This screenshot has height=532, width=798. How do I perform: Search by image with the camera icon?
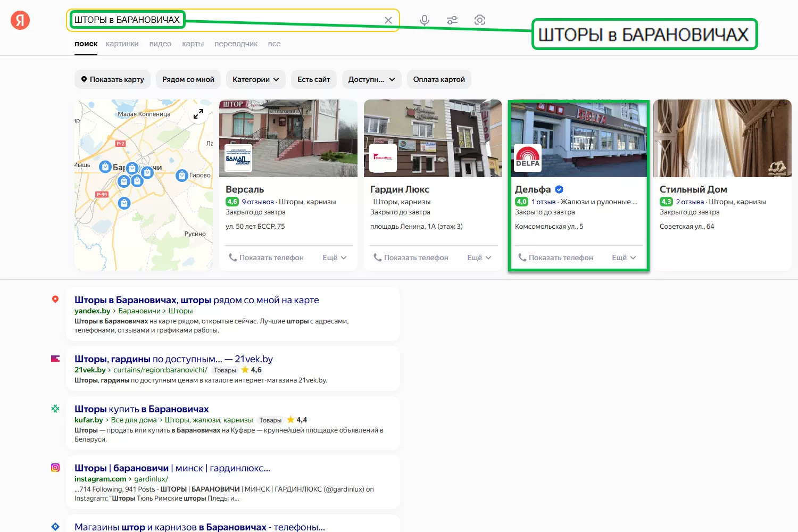pyautogui.click(x=480, y=20)
